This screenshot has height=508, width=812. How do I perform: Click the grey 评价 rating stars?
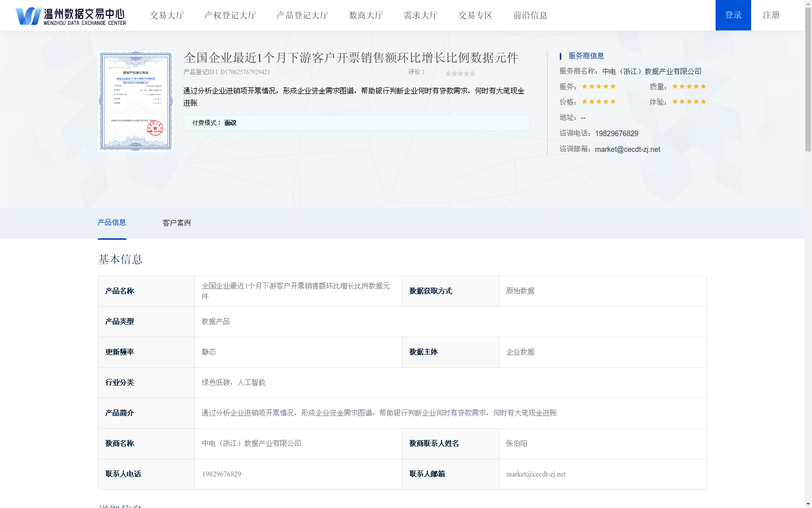tap(461, 73)
